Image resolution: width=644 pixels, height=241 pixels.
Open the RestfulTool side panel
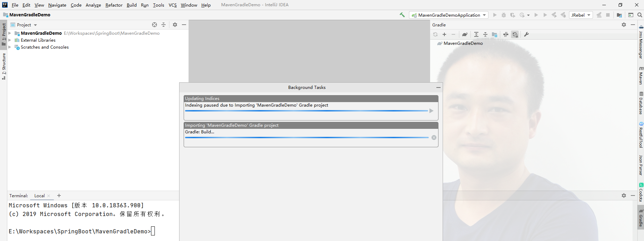pyautogui.click(x=641, y=135)
